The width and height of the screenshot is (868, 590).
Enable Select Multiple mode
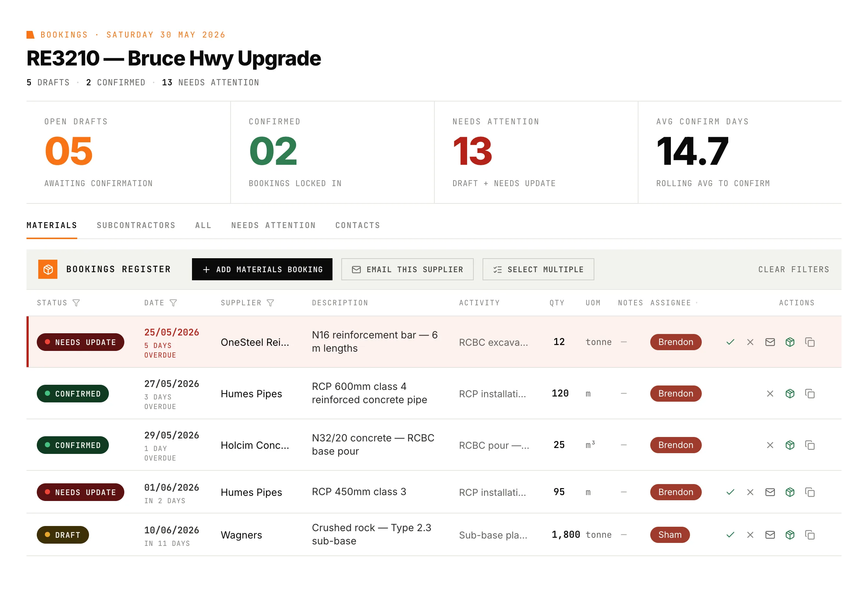click(x=538, y=269)
